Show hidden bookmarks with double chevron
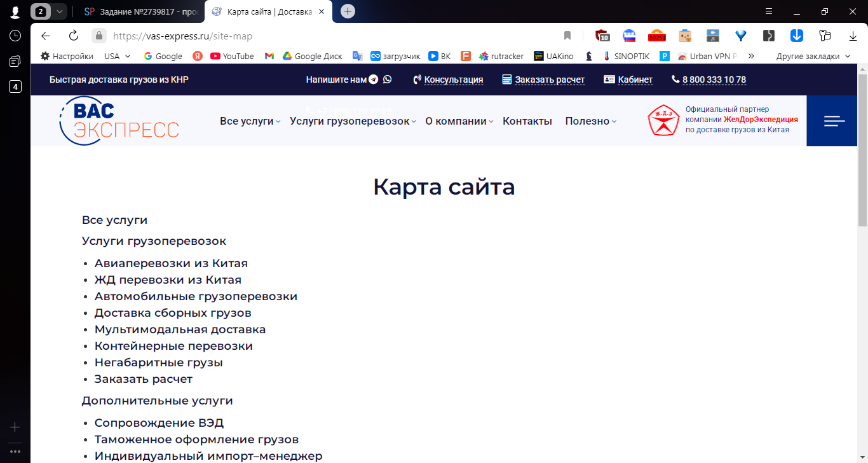This screenshot has width=868, height=463. pyautogui.click(x=751, y=56)
